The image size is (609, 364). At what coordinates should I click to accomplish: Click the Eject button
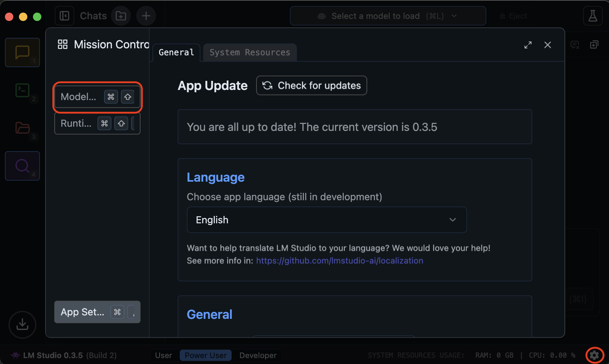pyautogui.click(x=513, y=16)
